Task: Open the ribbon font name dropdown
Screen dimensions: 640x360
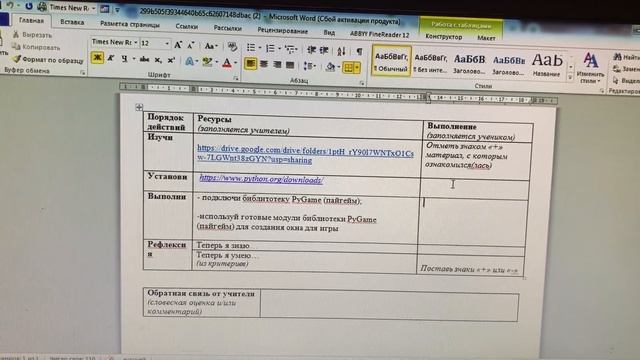Action: pyautogui.click(x=136, y=42)
